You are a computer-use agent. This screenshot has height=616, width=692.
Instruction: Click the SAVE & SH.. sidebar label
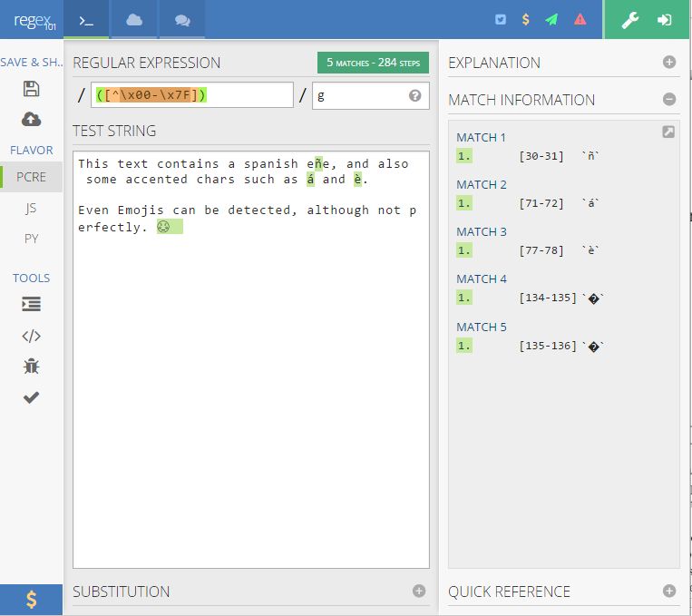click(32, 63)
